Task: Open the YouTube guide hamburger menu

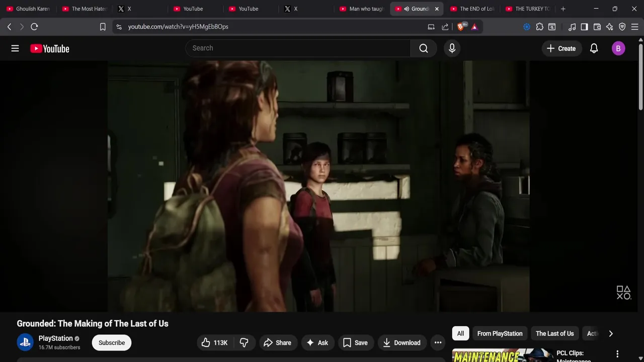Action: click(15, 48)
